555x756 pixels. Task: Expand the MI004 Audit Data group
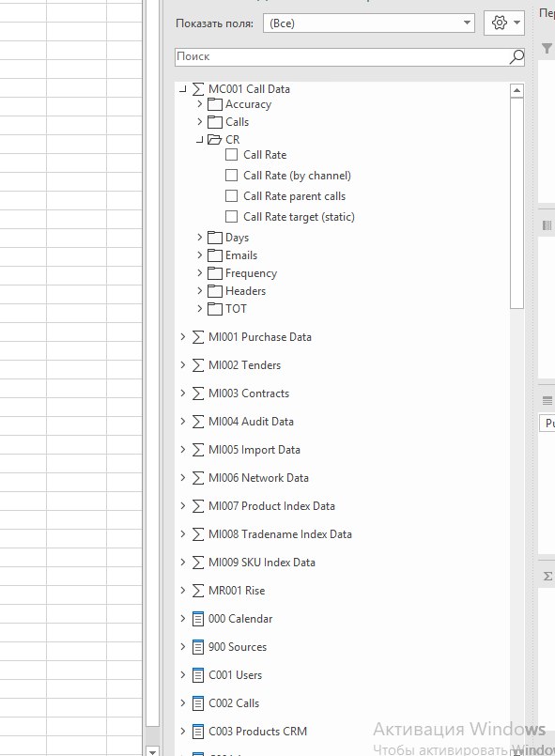182,421
